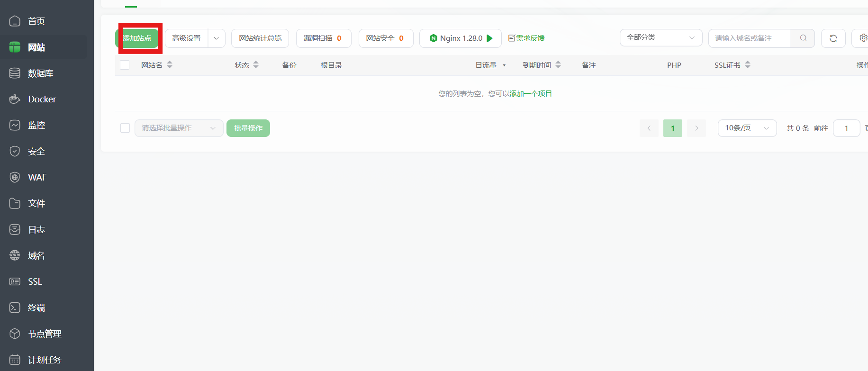The image size is (868, 371).
Task: Open the WAF firewall icon
Action: (15, 177)
